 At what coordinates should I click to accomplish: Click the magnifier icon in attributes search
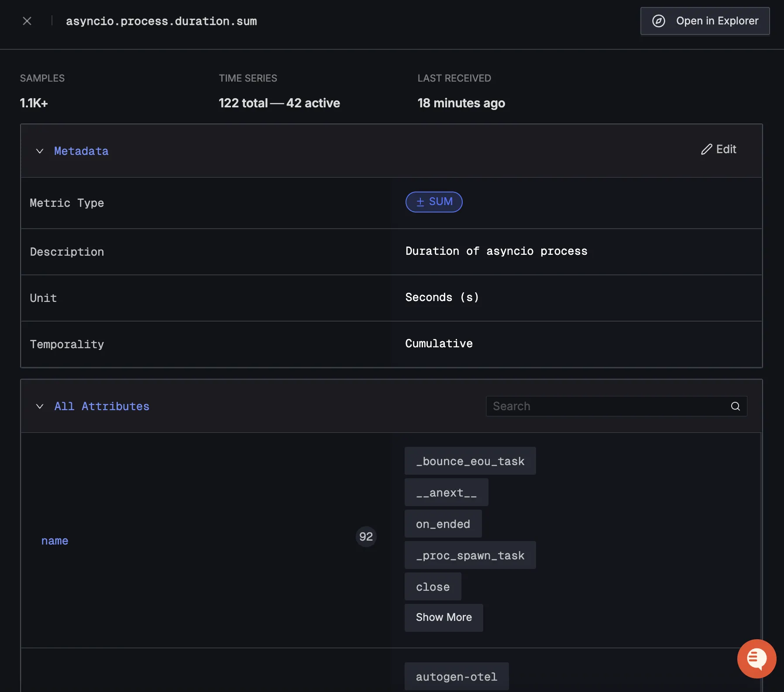(735, 406)
